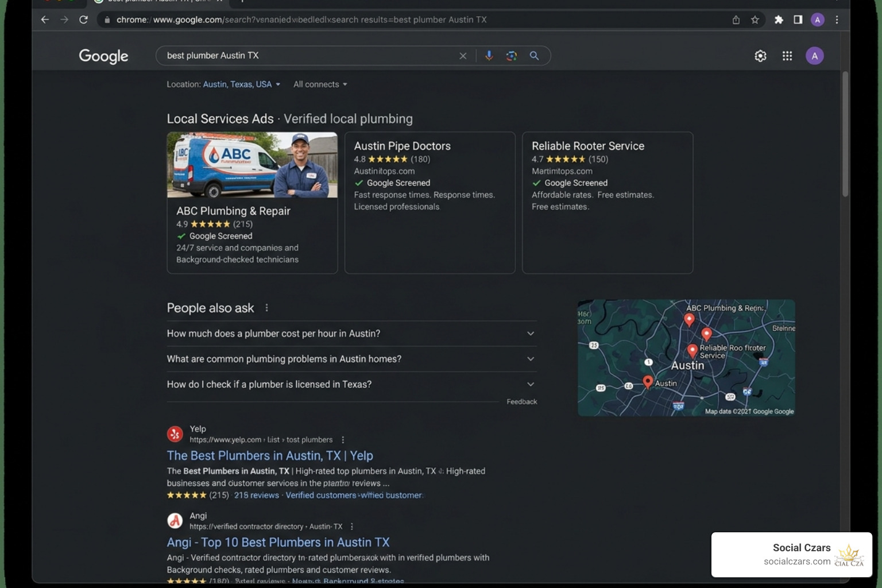
Task: Click the page vertical scrollbar
Action: coord(845,134)
